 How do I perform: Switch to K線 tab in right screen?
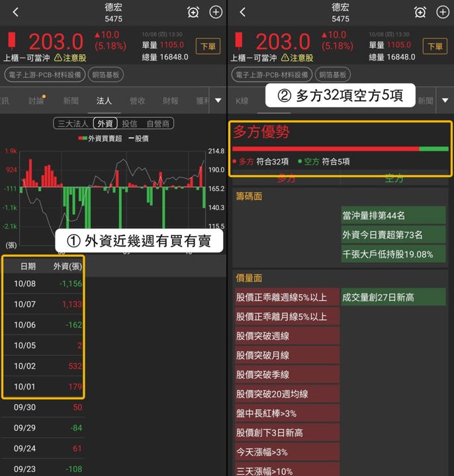pyautogui.click(x=242, y=100)
